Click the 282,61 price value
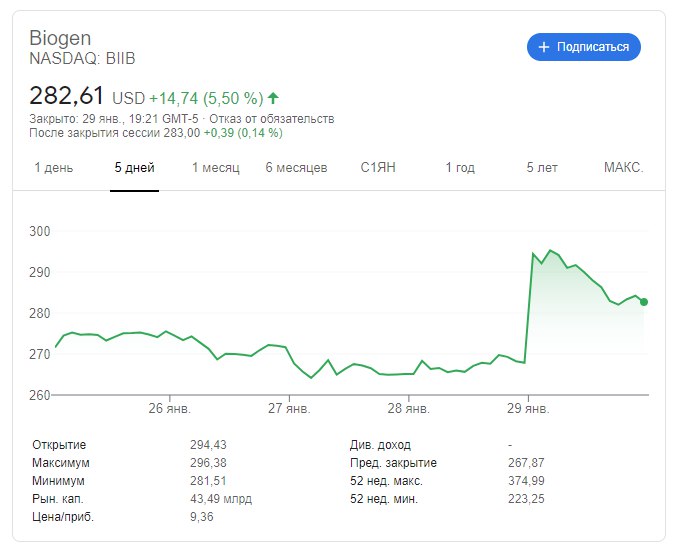Viewport: 685px width, 559px height. click(67, 95)
